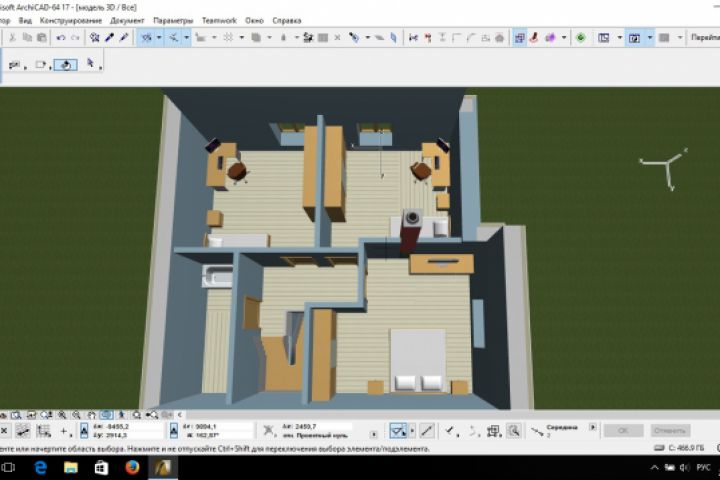Toggle the guide lines button
This screenshot has width=720, height=480.
click(x=146, y=38)
